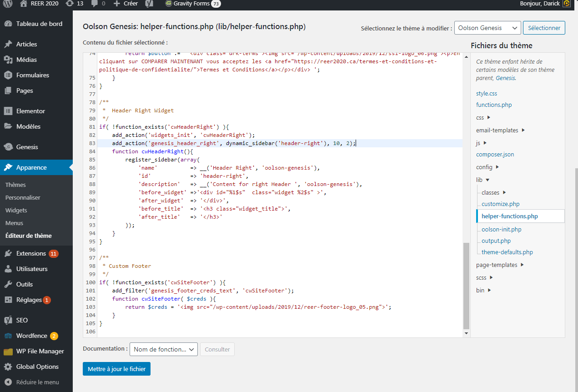Image resolution: width=578 pixels, height=392 pixels.
Task: Click the Extensions plugin icon
Action: point(8,253)
